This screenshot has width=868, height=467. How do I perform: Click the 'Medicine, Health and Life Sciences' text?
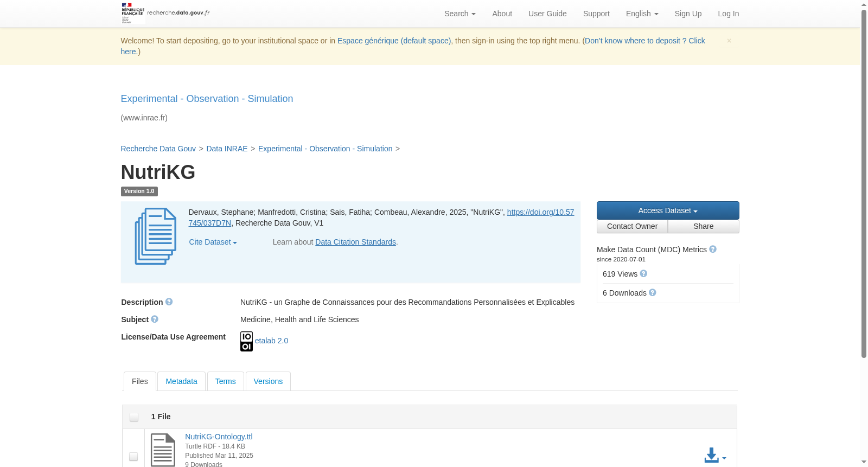tap(299, 319)
